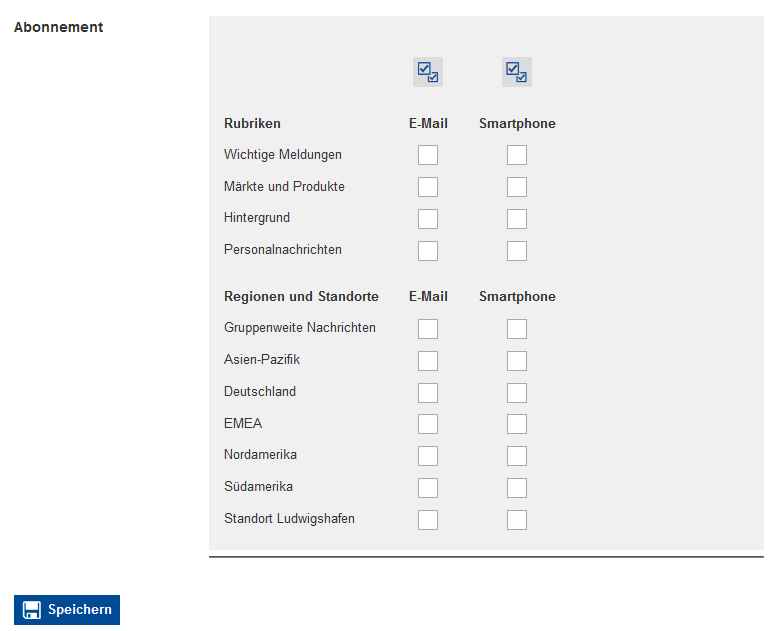
Task: Subscribe to Personalnachrichten via Smartphone
Action: [517, 251]
